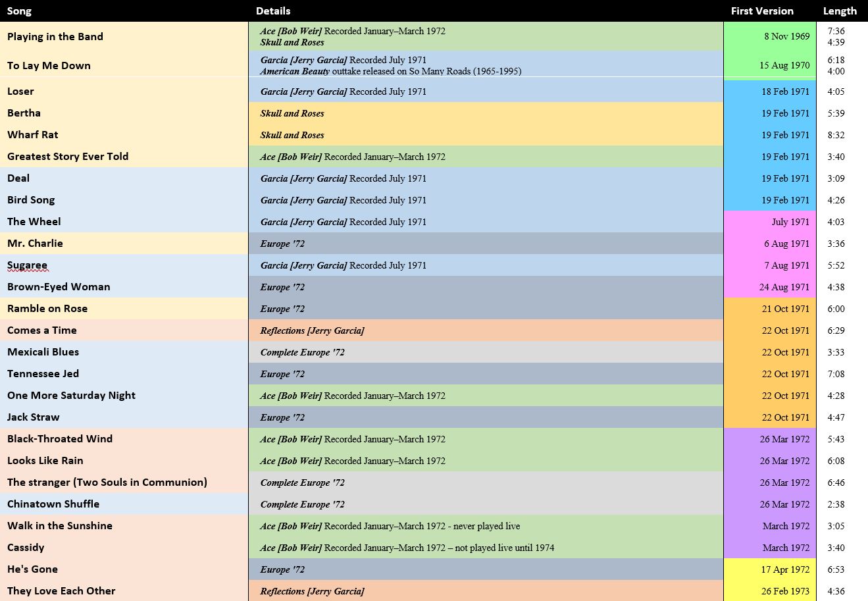
Task: Click the 6:53 length cell
Action: click(x=842, y=569)
